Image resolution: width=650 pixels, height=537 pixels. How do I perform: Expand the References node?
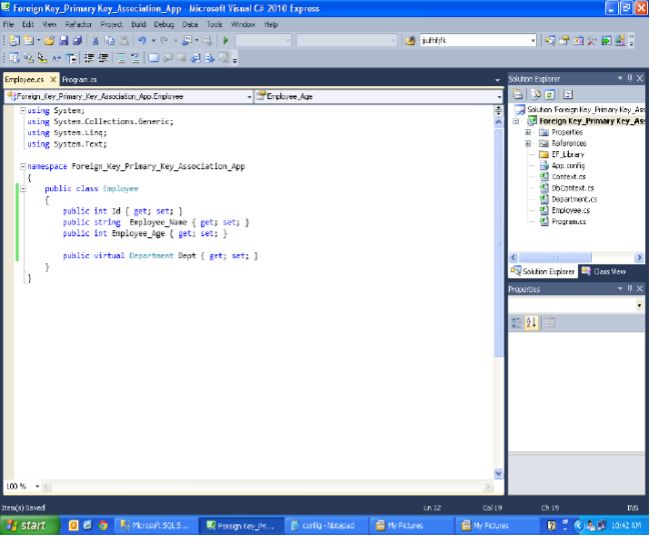[528, 143]
